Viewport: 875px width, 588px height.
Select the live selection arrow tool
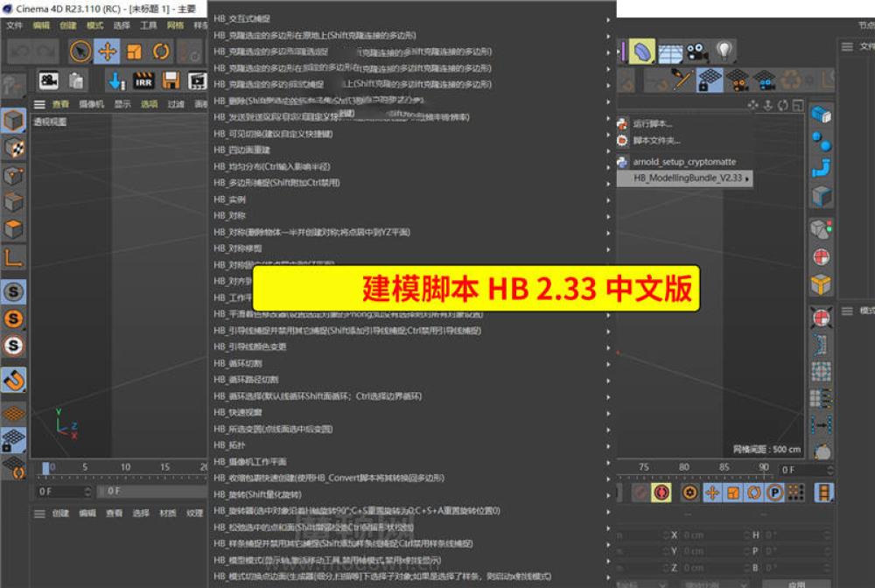point(80,52)
